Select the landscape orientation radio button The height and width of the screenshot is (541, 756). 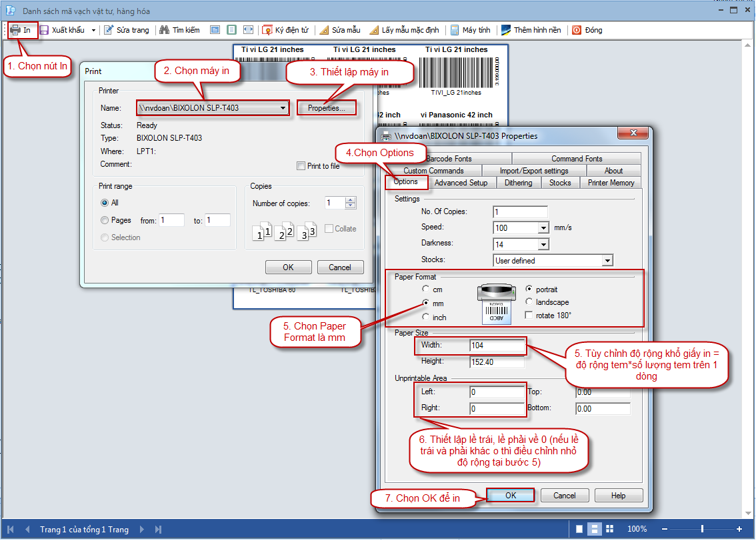pos(529,302)
